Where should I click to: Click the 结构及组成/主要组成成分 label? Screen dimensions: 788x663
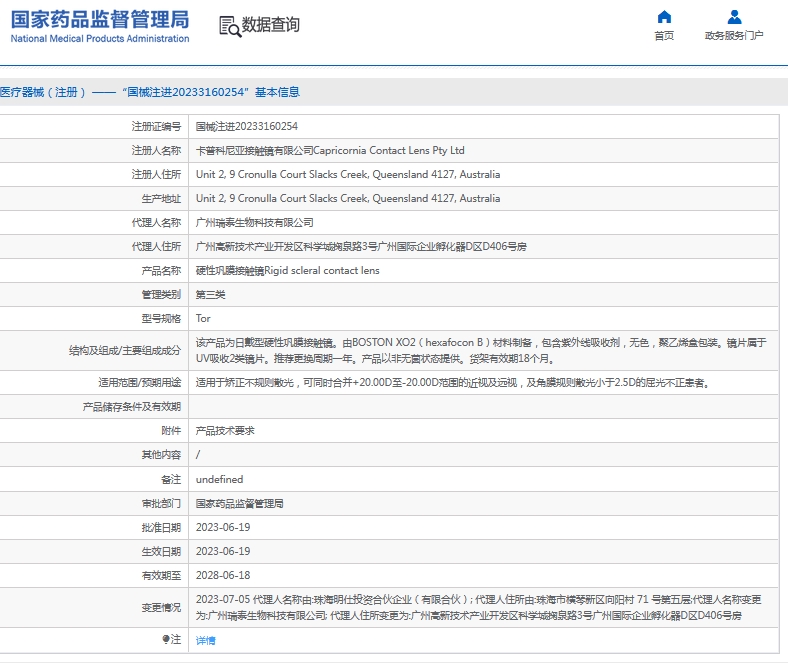point(125,351)
